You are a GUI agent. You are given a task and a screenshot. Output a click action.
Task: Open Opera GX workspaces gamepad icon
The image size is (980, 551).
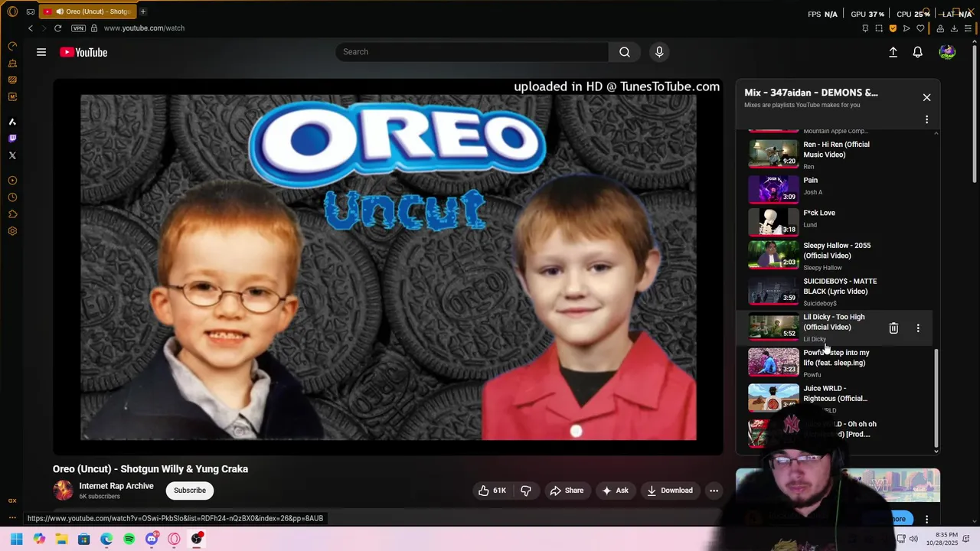click(x=31, y=11)
